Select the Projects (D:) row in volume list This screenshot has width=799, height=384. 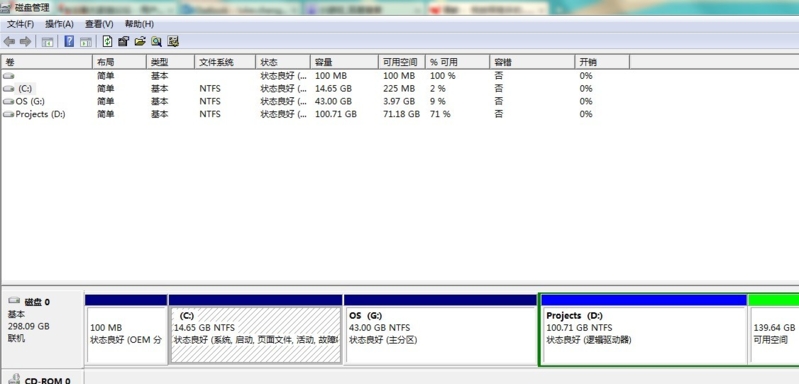point(315,115)
